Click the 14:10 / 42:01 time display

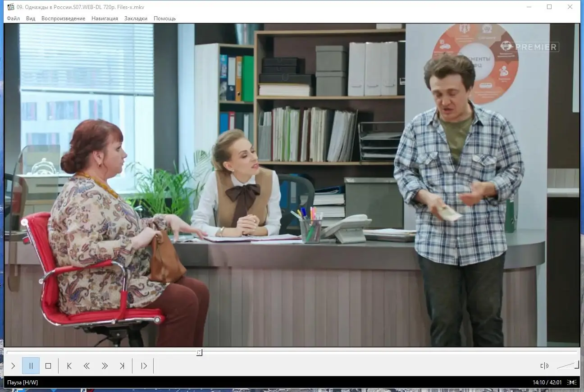coord(547,383)
